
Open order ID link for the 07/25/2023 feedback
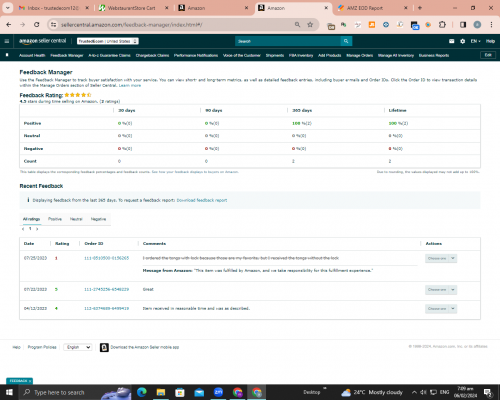(106, 258)
